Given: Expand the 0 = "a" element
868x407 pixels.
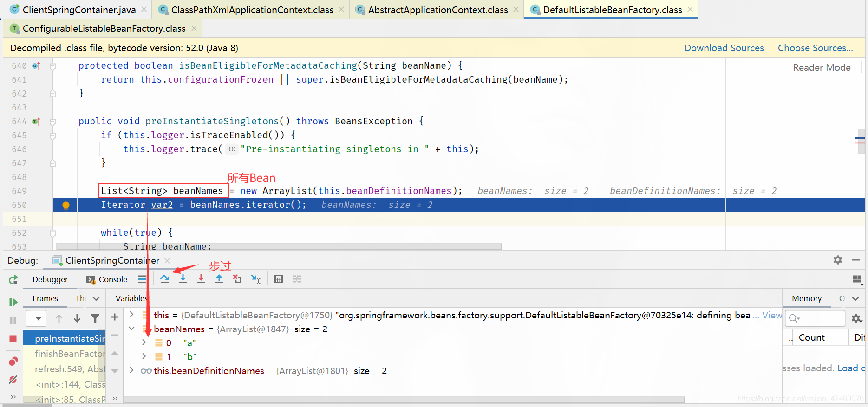Looking at the screenshot, I should tap(144, 342).
